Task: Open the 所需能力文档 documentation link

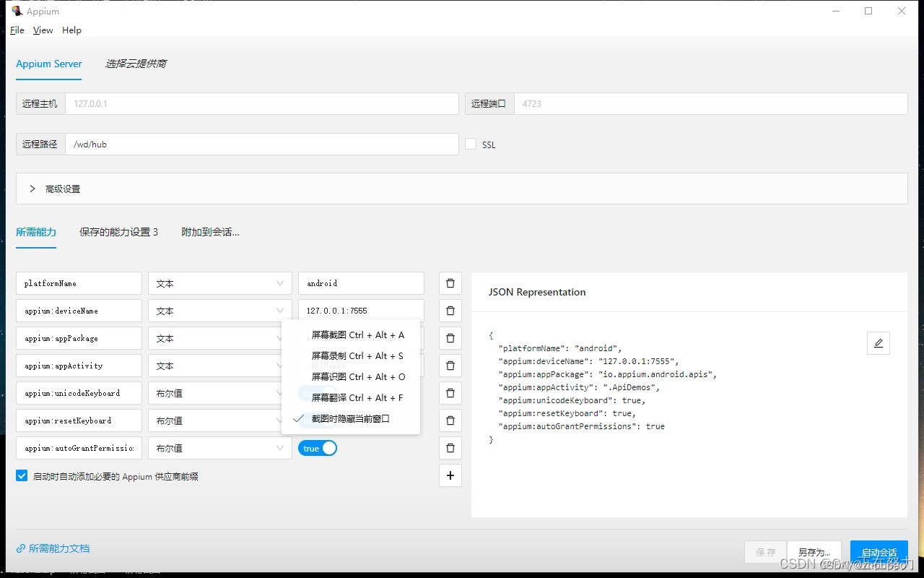Action: [x=53, y=548]
